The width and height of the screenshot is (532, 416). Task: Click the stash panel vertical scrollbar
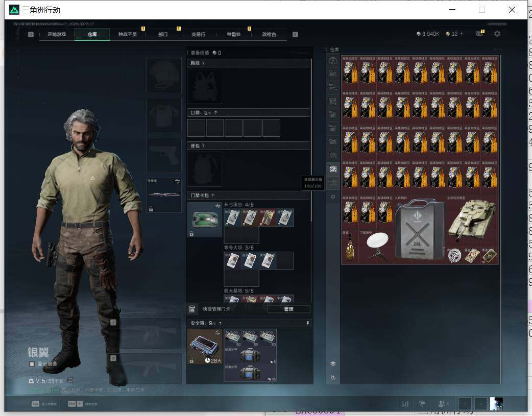(500, 220)
